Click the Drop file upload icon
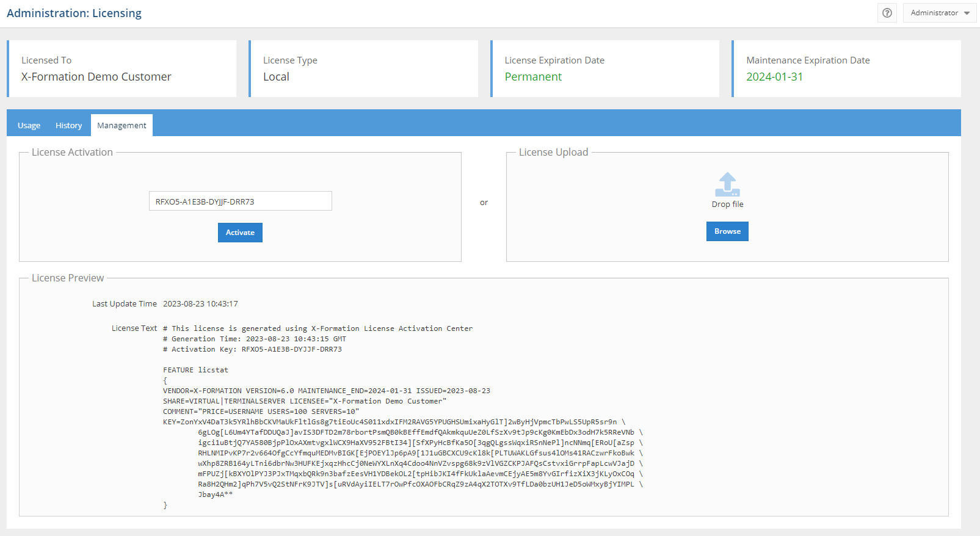This screenshot has width=980, height=536. pyautogui.click(x=727, y=184)
